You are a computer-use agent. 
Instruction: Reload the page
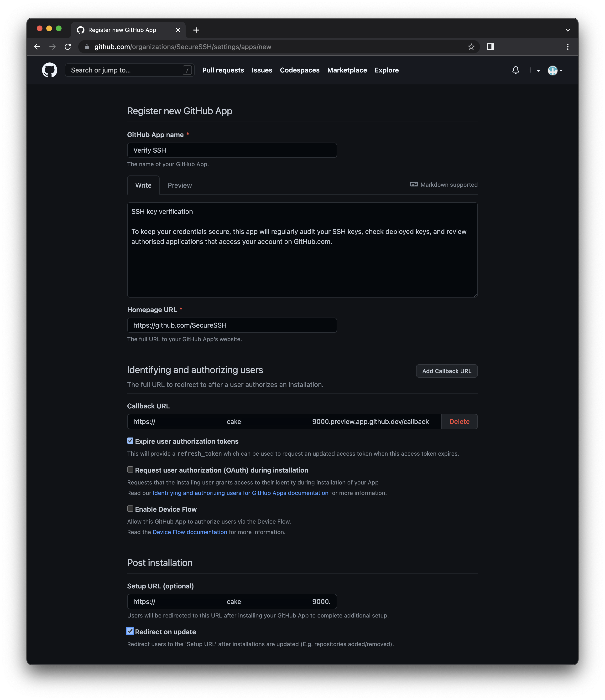[x=68, y=47]
